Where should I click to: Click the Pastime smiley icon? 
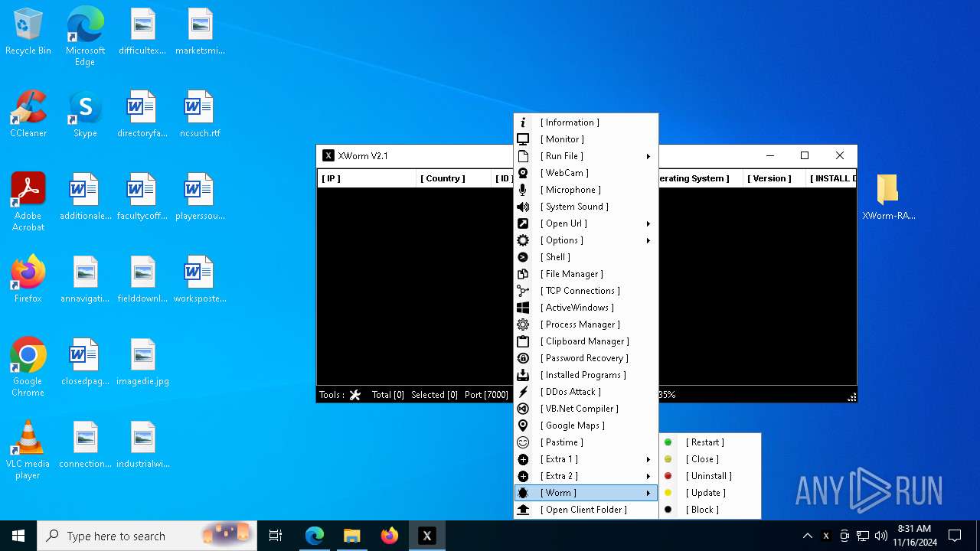tap(523, 442)
